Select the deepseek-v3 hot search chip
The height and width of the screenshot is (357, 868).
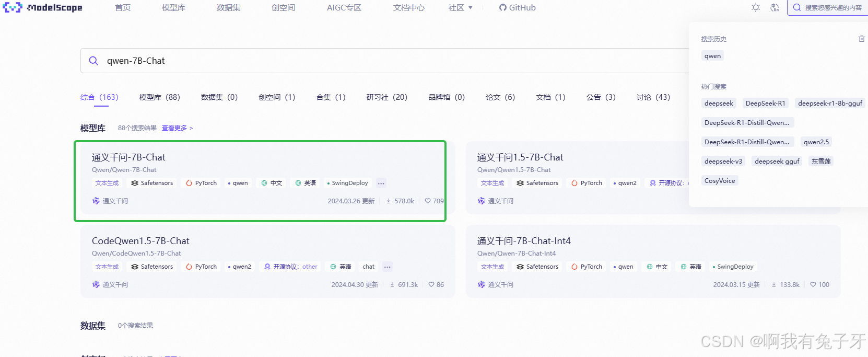point(723,161)
